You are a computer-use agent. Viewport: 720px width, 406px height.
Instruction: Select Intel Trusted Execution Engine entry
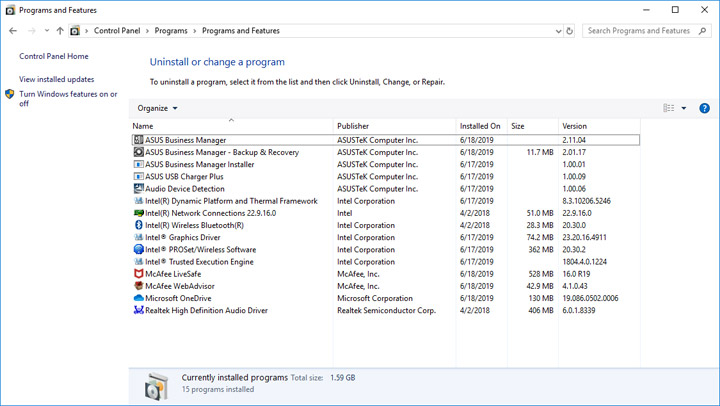click(x=199, y=262)
